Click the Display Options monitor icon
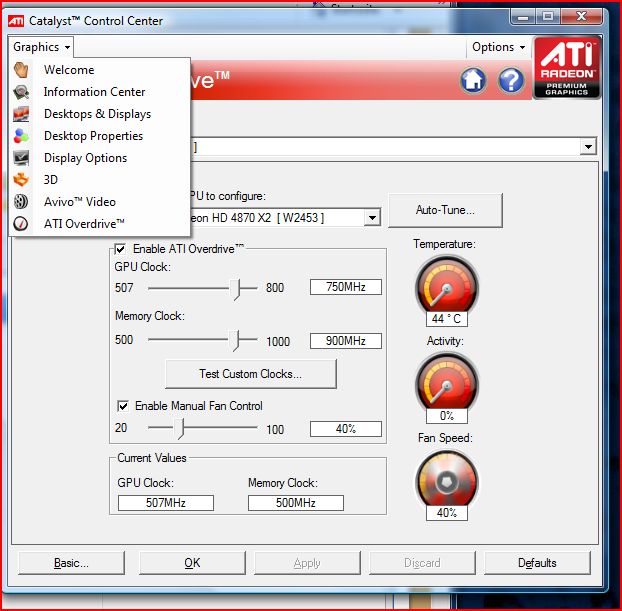This screenshot has height=611, width=622. pyautogui.click(x=21, y=158)
